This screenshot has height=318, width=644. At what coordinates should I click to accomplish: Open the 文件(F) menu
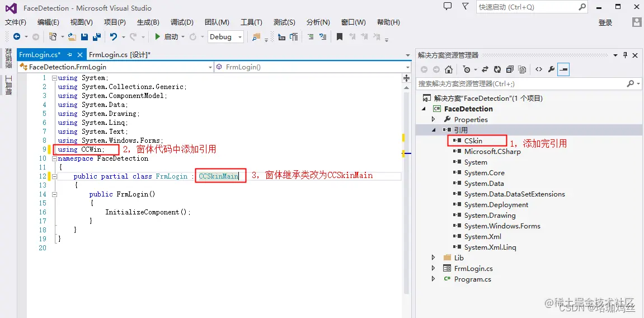[16, 22]
